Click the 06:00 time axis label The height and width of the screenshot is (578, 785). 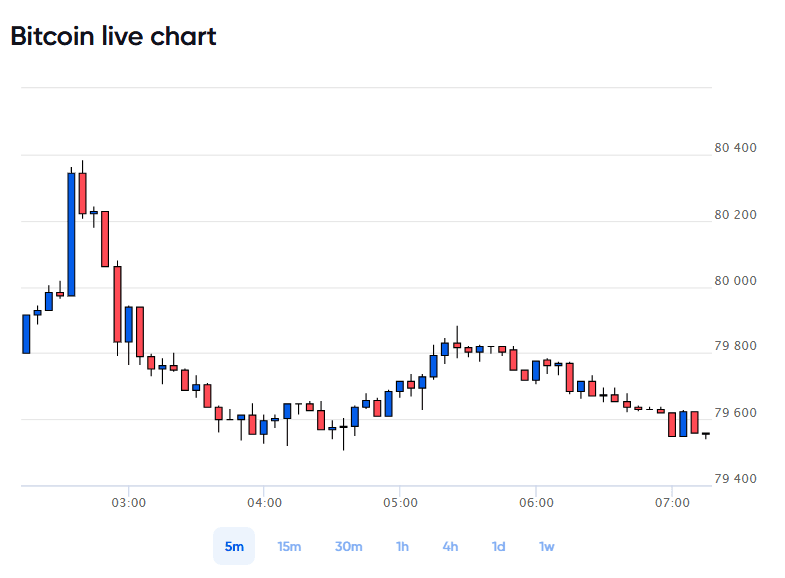(x=536, y=503)
